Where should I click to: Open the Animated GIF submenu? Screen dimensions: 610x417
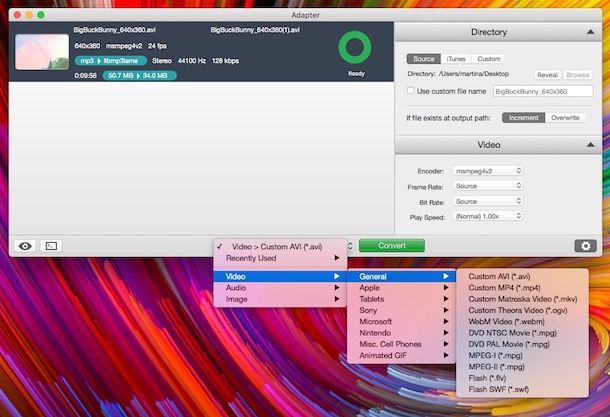[401, 355]
